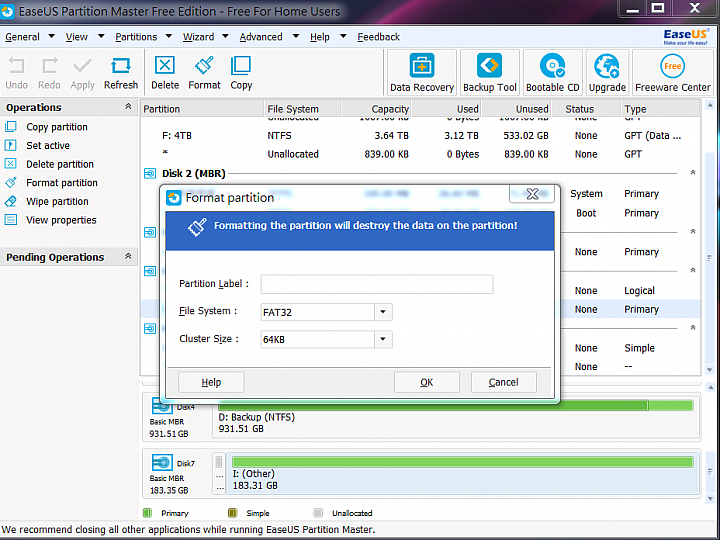720x540 pixels.
Task: Click the Copy toolbar icon
Action: pos(241,66)
